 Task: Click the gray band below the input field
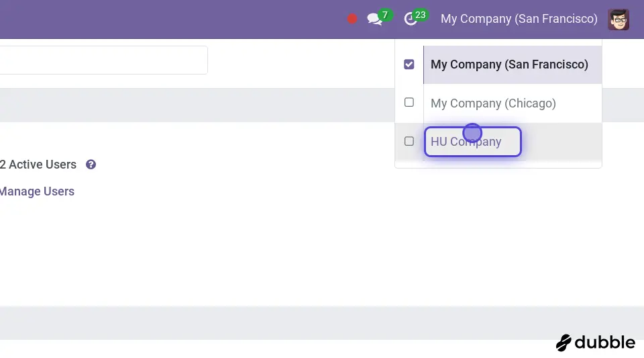[x=195, y=105]
